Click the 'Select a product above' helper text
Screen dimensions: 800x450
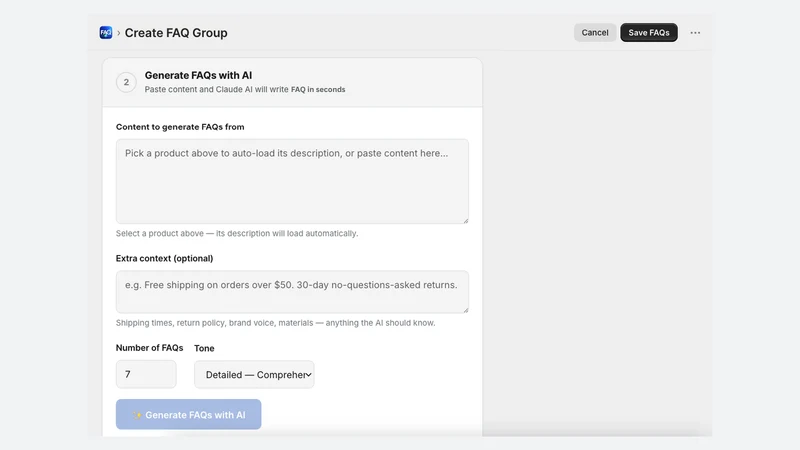click(237, 233)
